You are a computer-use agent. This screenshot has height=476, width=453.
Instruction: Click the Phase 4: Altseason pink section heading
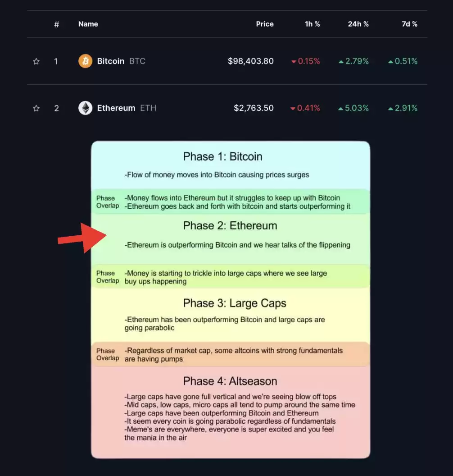click(x=230, y=381)
